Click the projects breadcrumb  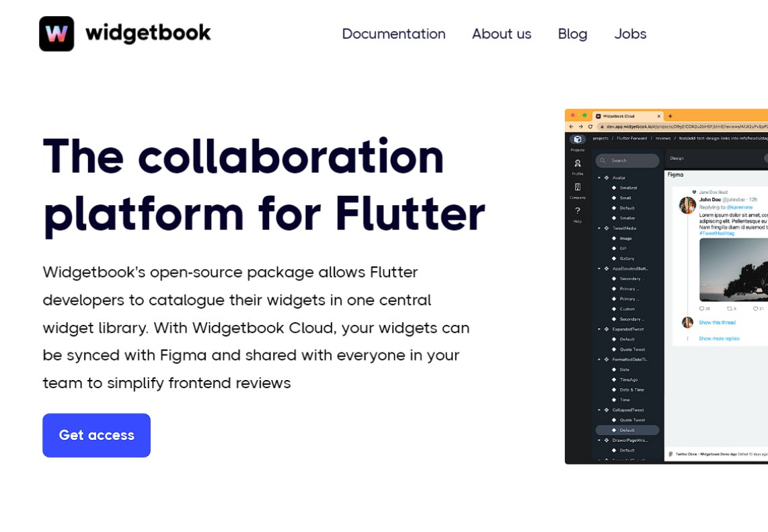coord(601,138)
